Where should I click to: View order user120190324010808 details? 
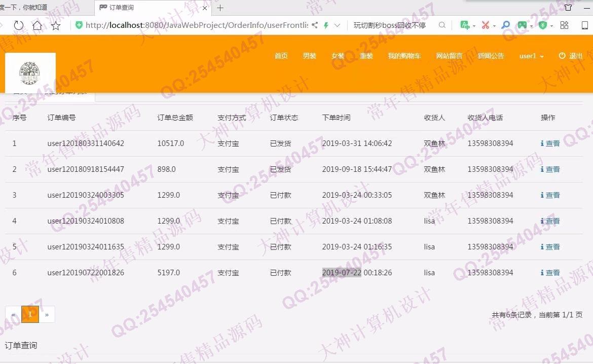(x=550, y=221)
